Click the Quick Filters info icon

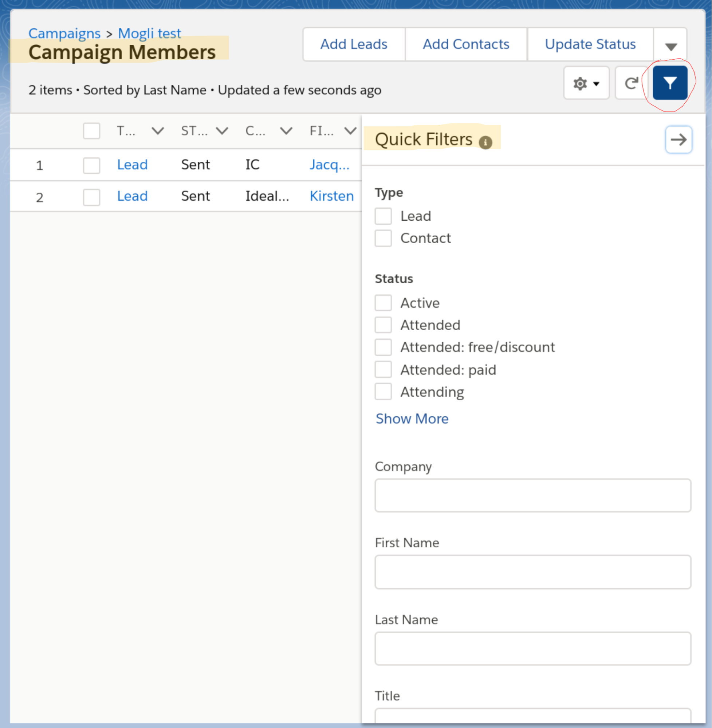click(x=485, y=142)
